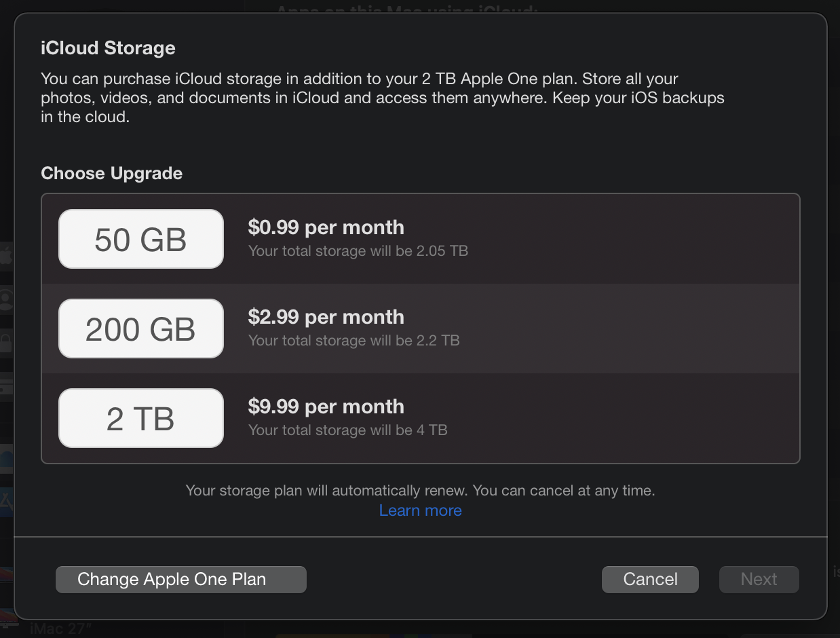Pick the 2 TB storage upgrade
840x638 pixels.
141,418
